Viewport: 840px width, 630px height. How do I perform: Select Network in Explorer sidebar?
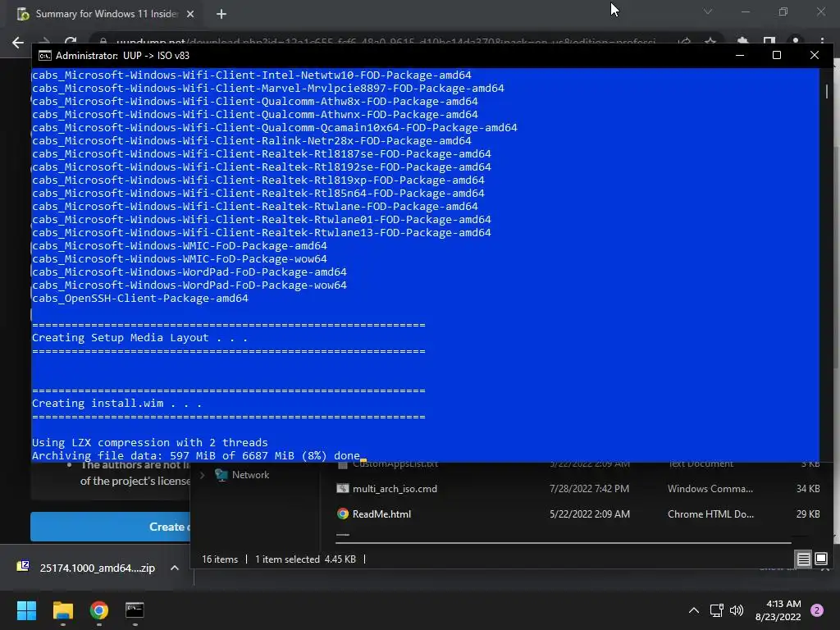250,475
